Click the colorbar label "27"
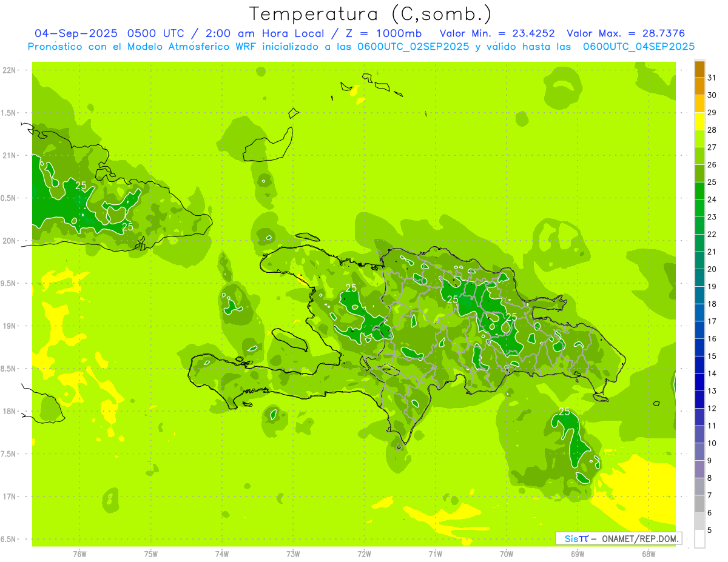The image size is (728, 562). (x=712, y=147)
